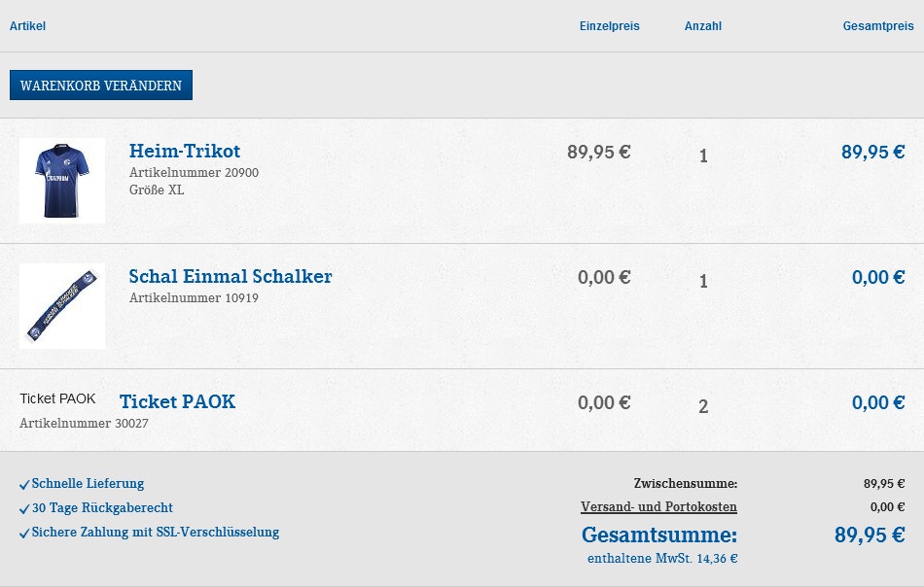This screenshot has width=924, height=587.
Task: Click the Warenkorb Verändern button
Action: click(100, 85)
